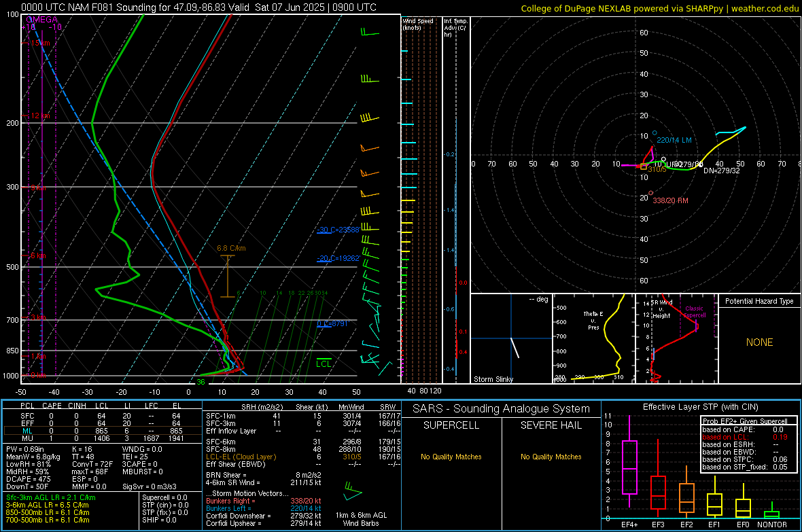802x532 pixels.
Task: Click the 338/20 RM hodograph label
Action: [x=671, y=200]
